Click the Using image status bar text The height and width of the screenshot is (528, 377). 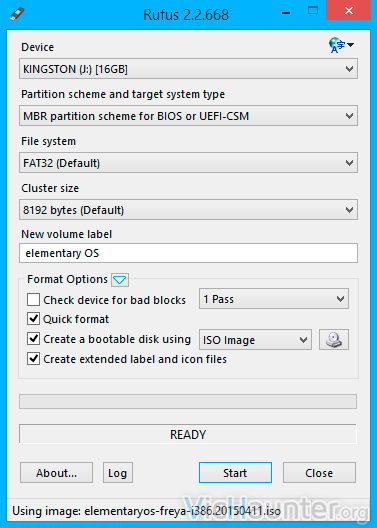coord(146,511)
